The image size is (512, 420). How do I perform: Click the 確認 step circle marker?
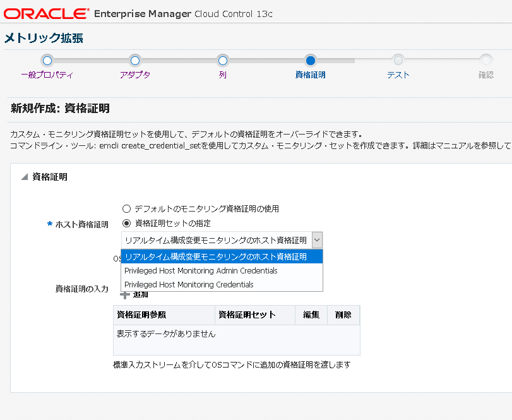(486, 61)
